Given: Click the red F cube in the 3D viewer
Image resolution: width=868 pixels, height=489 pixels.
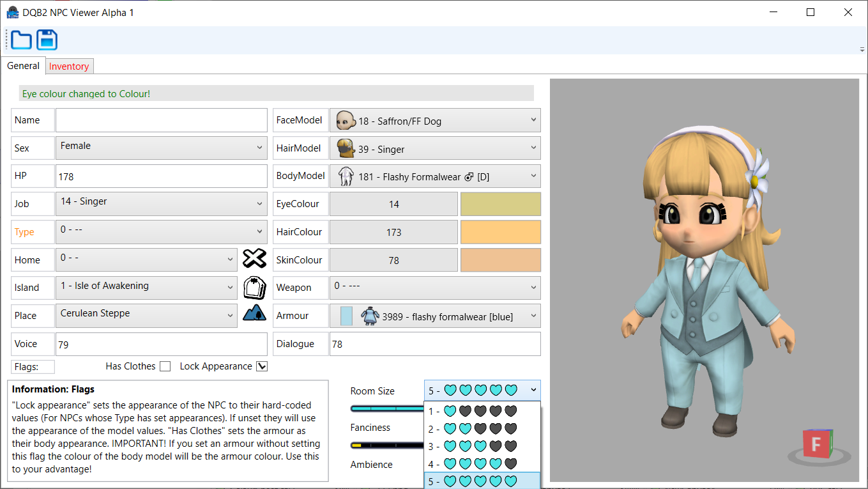Looking at the screenshot, I should coord(817,444).
